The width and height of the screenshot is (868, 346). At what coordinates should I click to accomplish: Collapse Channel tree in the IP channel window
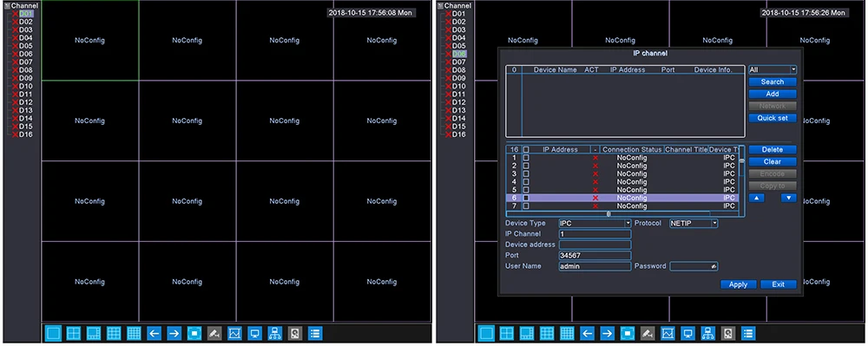pos(441,5)
